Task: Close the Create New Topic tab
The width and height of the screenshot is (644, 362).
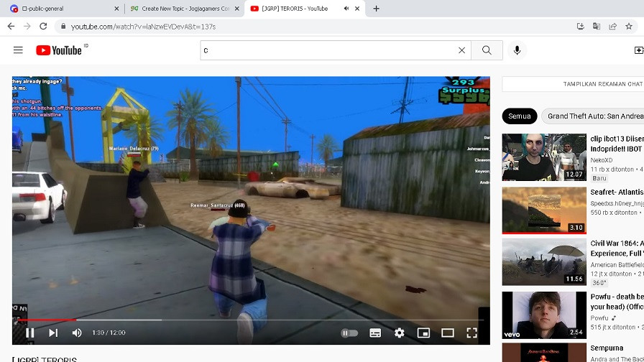Action: 236,9
